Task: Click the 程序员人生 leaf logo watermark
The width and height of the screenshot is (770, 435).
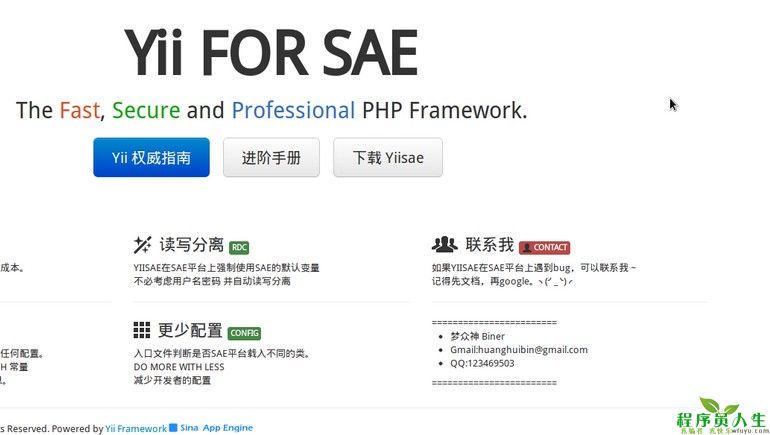Action: (721, 416)
